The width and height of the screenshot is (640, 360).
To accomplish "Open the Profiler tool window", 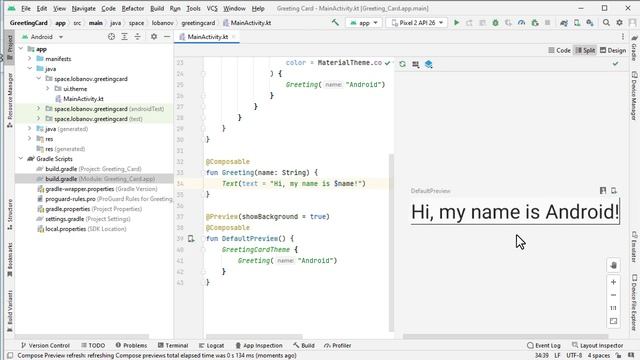I will pyautogui.click(x=338, y=345).
